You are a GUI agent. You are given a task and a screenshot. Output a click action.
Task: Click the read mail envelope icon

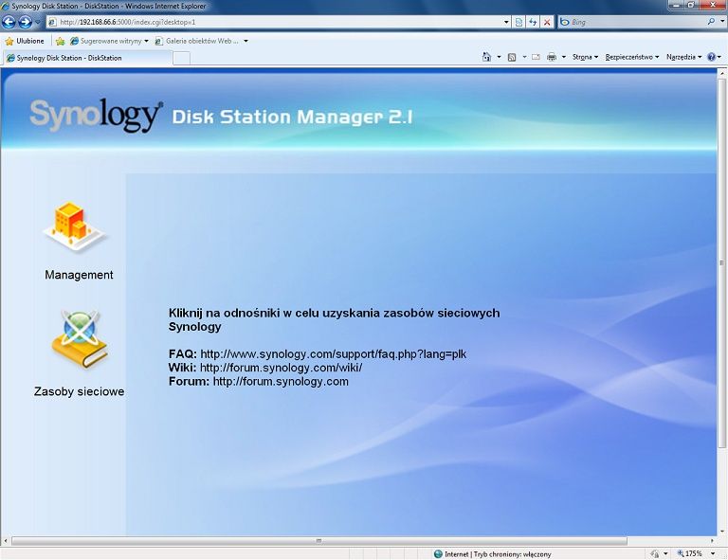click(x=536, y=57)
